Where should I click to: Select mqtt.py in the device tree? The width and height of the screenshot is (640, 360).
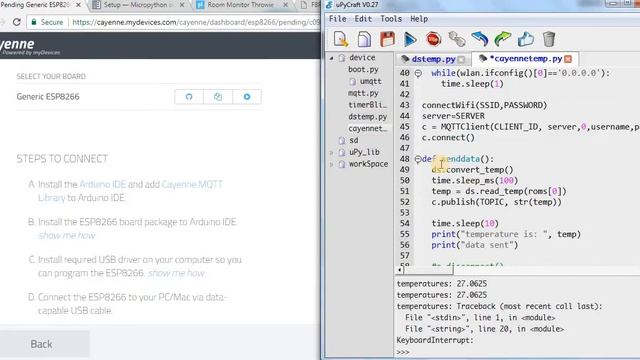point(363,93)
